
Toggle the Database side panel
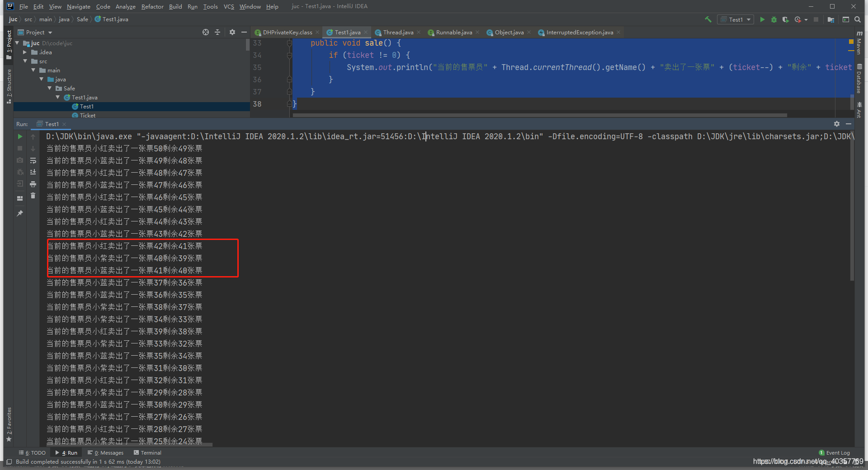point(859,79)
